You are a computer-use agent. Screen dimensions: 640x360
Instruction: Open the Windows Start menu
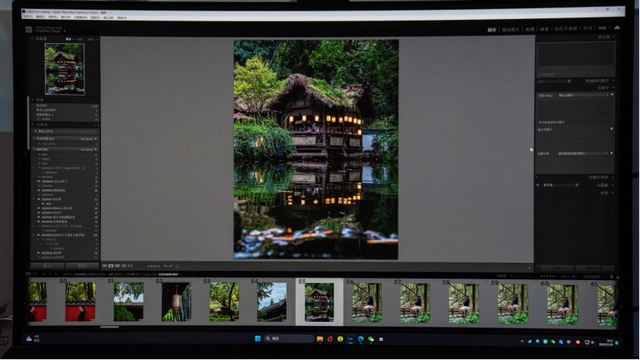[258, 338]
